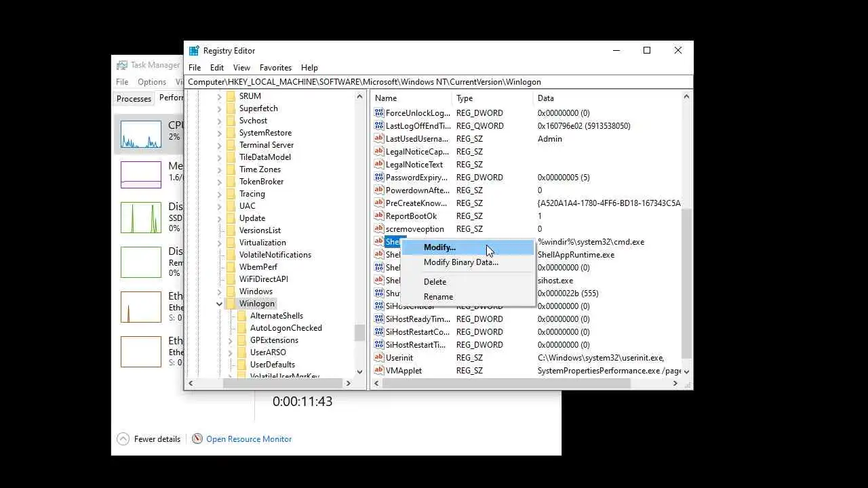This screenshot has width=868, height=488.
Task: Choose Modify Binary Data... from context menu
Action: click(x=467, y=262)
